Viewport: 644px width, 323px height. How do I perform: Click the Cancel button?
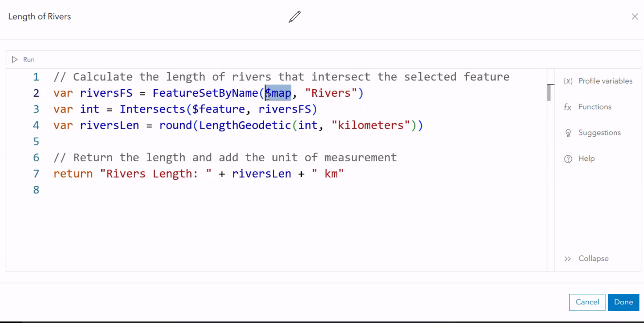click(x=587, y=302)
